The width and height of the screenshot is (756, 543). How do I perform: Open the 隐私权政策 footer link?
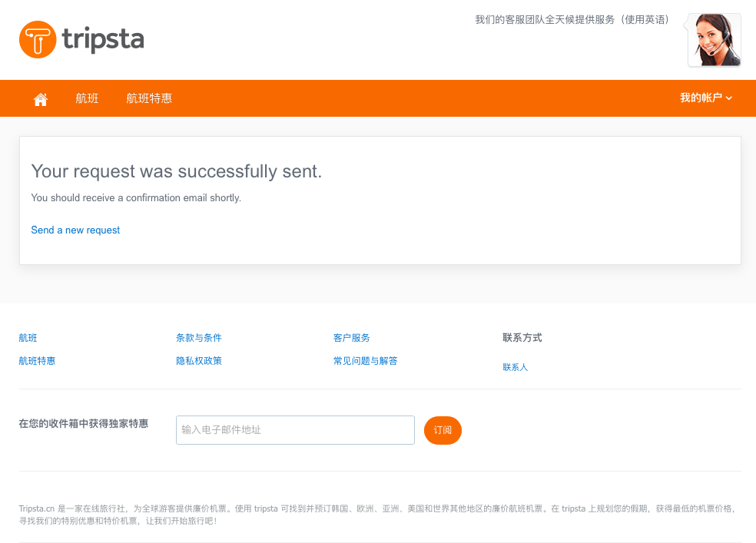(199, 361)
